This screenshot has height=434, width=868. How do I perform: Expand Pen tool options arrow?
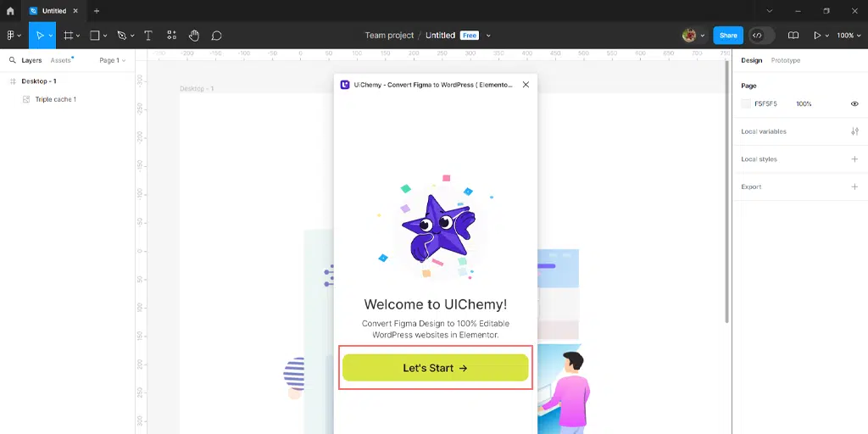tap(131, 36)
